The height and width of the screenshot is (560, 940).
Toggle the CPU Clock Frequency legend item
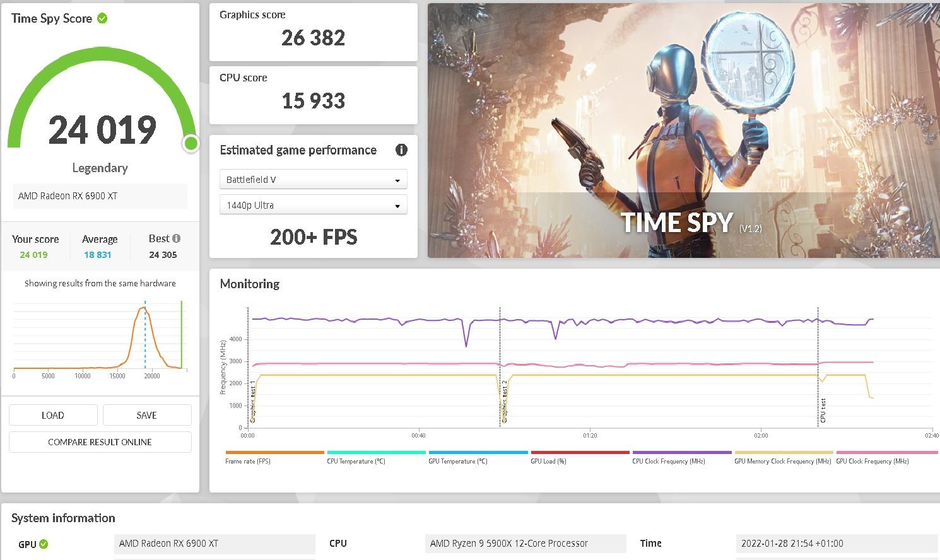(668, 461)
